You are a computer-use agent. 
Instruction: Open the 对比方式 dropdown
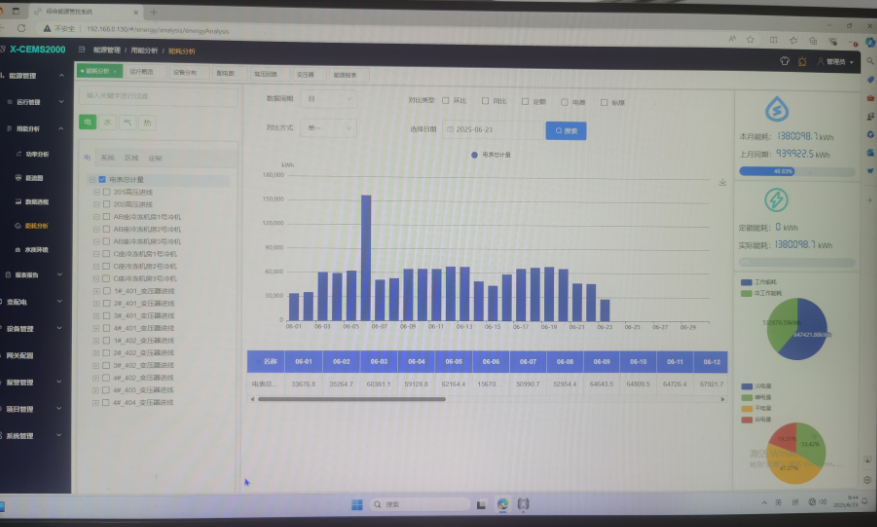click(x=329, y=128)
